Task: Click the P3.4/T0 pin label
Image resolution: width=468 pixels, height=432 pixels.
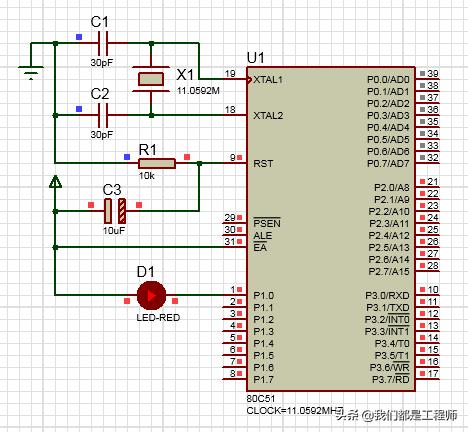Action: (x=392, y=344)
